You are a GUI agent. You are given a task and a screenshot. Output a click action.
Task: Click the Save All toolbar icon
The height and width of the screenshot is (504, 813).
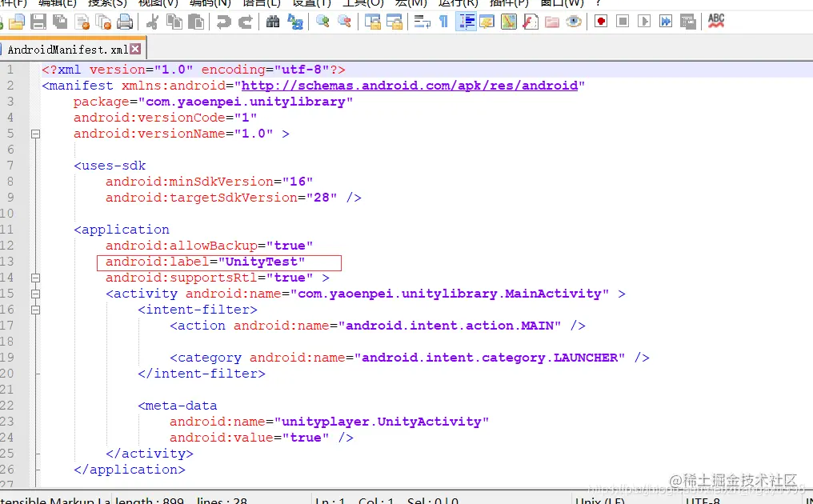click(60, 22)
